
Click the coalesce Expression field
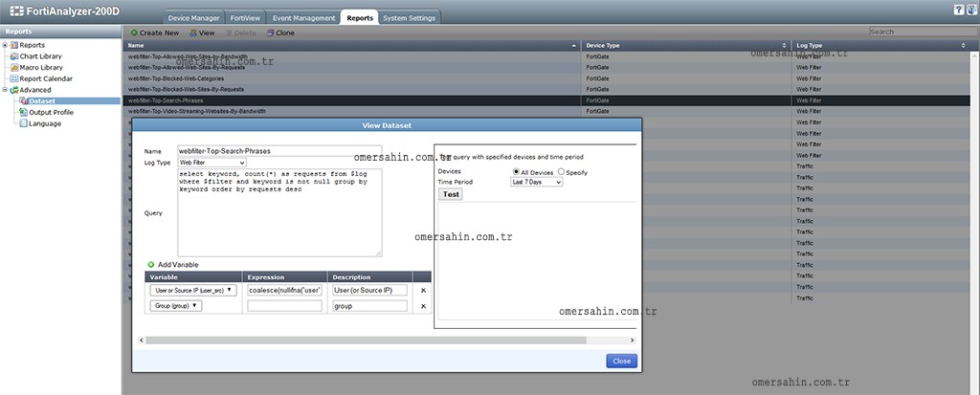click(x=284, y=290)
